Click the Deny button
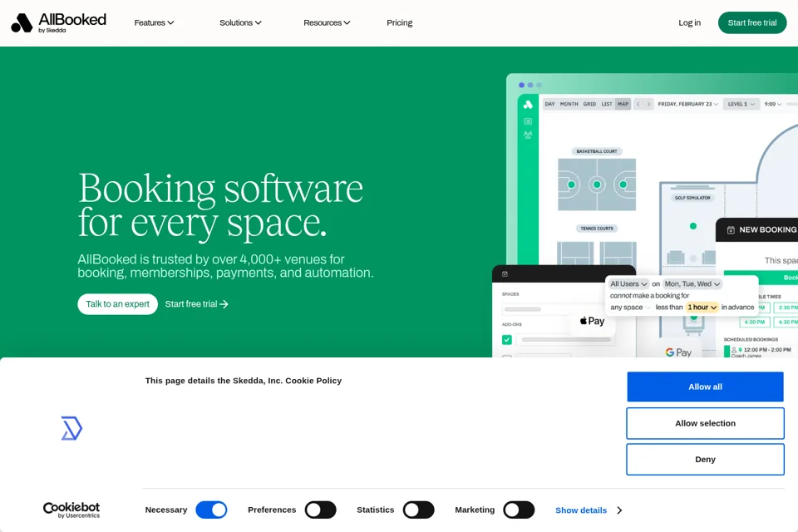Viewport: 798px width, 532px height. click(x=705, y=459)
